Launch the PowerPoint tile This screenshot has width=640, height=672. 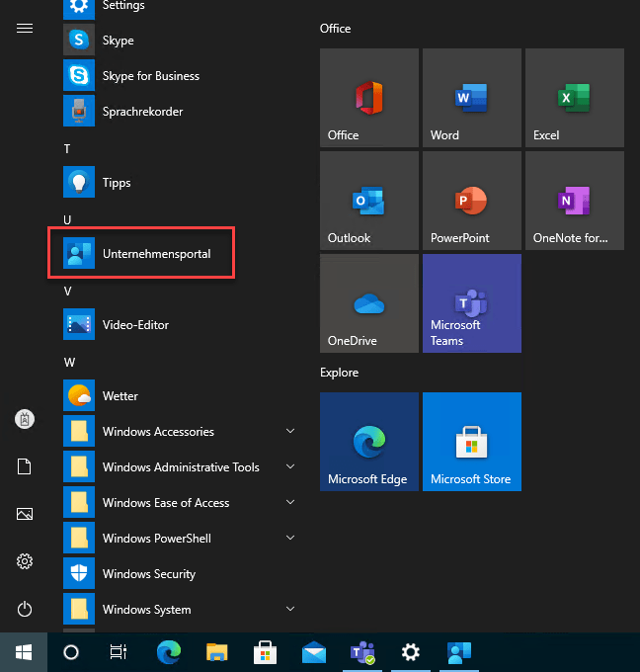[x=471, y=201]
